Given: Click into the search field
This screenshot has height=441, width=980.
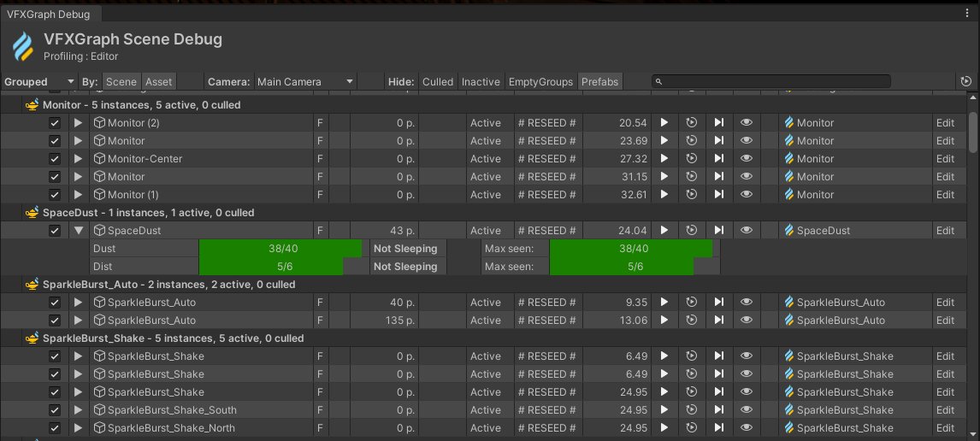Looking at the screenshot, I should coord(771,81).
